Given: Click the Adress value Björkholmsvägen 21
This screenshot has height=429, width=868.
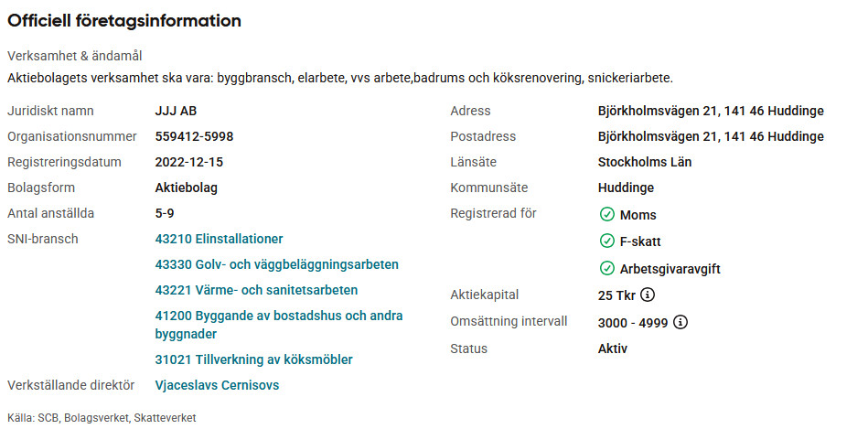Looking at the screenshot, I should (x=710, y=111).
